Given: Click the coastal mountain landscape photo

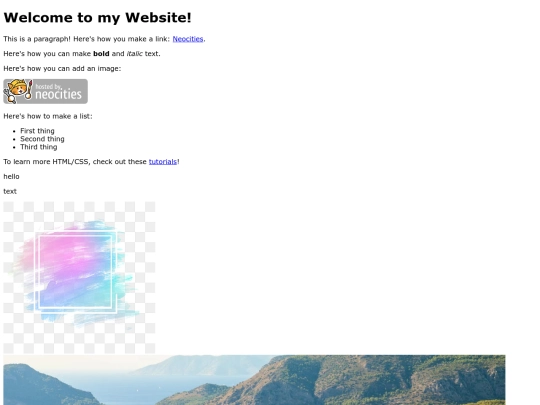Looking at the screenshot, I should click(x=254, y=380).
